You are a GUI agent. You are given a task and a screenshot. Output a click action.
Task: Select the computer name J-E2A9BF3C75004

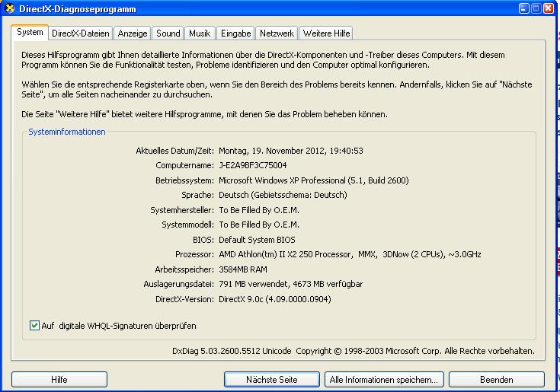pyautogui.click(x=252, y=165)
